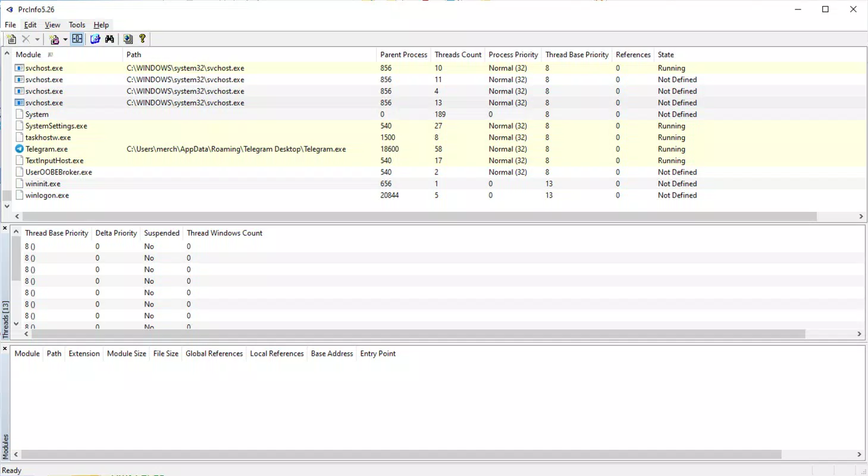The height and width of the screenshot is (476, 868).
Task: Click the greyed-out X toolbar icon
Action: (26, 39)
